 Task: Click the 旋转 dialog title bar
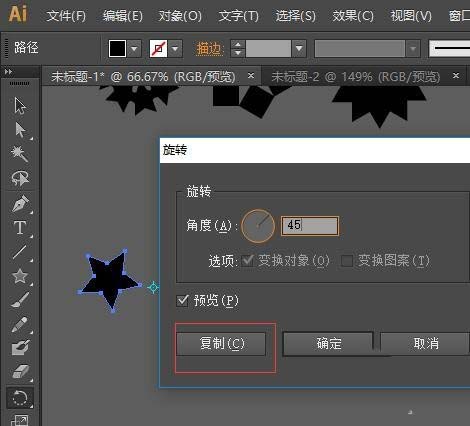click(315, 150)
